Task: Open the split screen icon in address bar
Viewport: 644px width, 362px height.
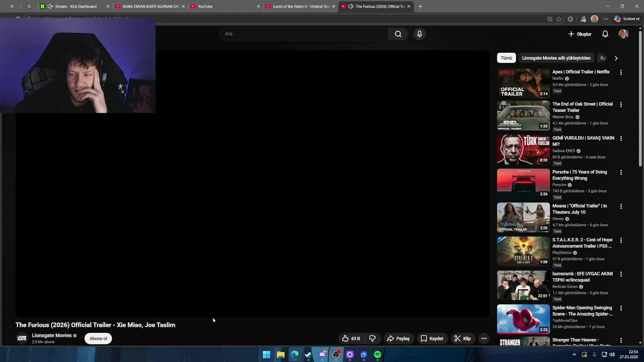Action: pyautogui.click(x=549, y=19)
